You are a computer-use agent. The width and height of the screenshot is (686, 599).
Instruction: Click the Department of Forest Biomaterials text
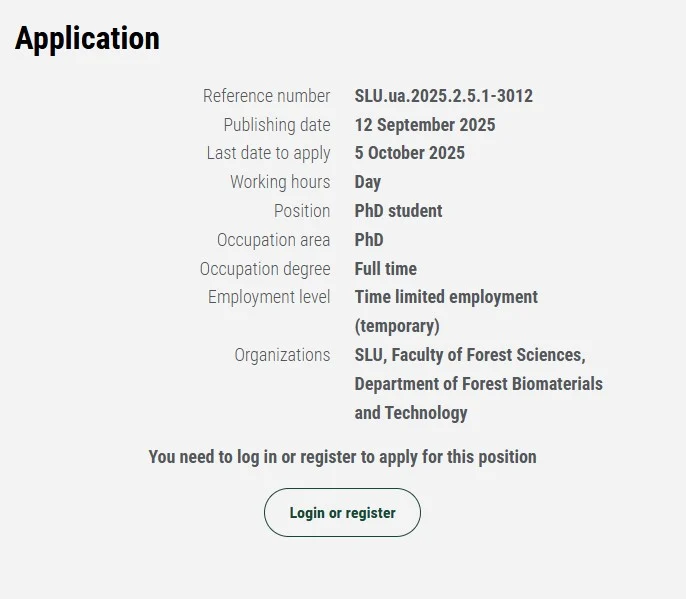478,384
